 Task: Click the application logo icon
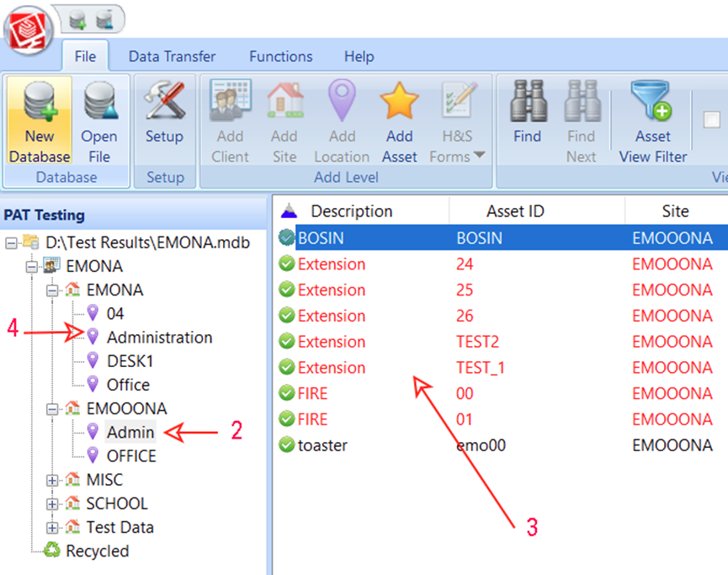pos(29,27)
